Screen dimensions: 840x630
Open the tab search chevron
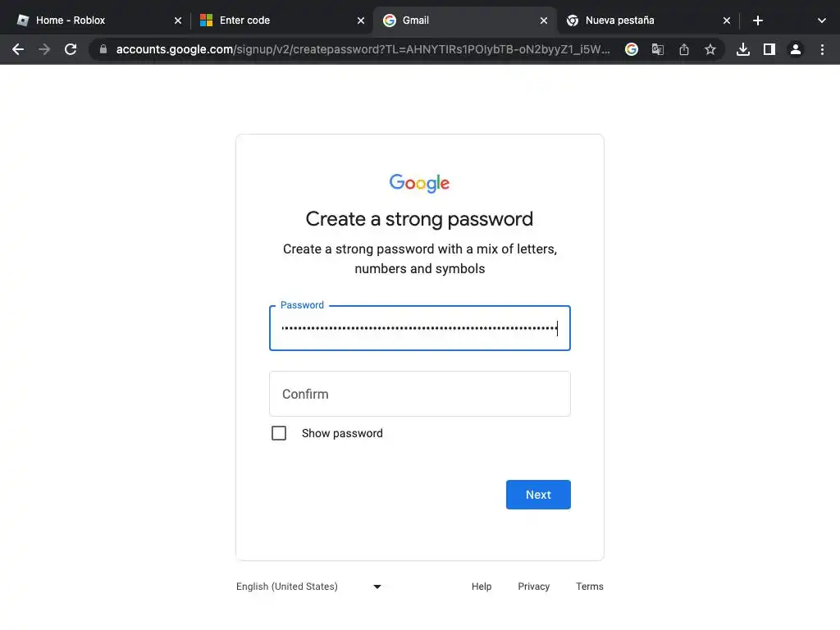[x=822, y=21]
